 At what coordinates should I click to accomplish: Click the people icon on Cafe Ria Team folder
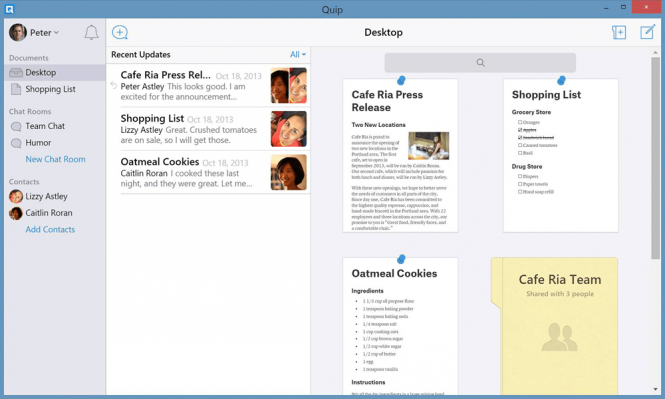coord(559,337)
